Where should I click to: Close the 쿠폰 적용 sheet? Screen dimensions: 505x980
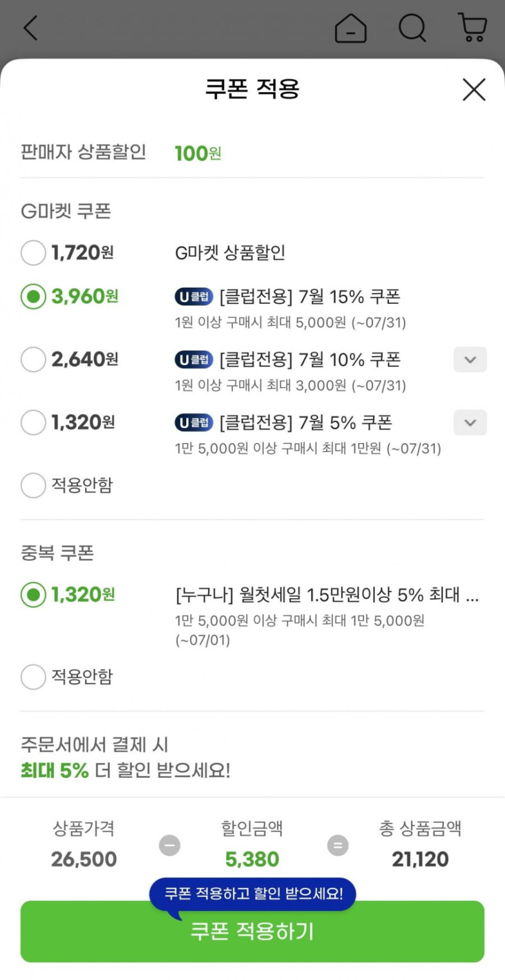[x=474, y=90]
